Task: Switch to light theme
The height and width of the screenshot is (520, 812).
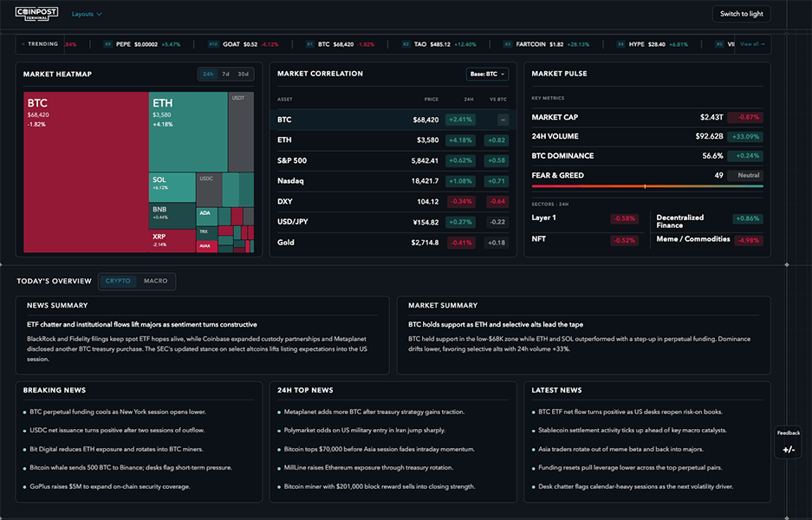Action: pos(741,14)
